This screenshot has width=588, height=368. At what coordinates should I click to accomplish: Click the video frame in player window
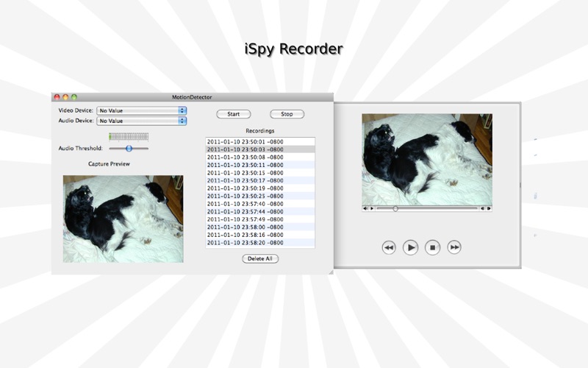pos(427,160)
